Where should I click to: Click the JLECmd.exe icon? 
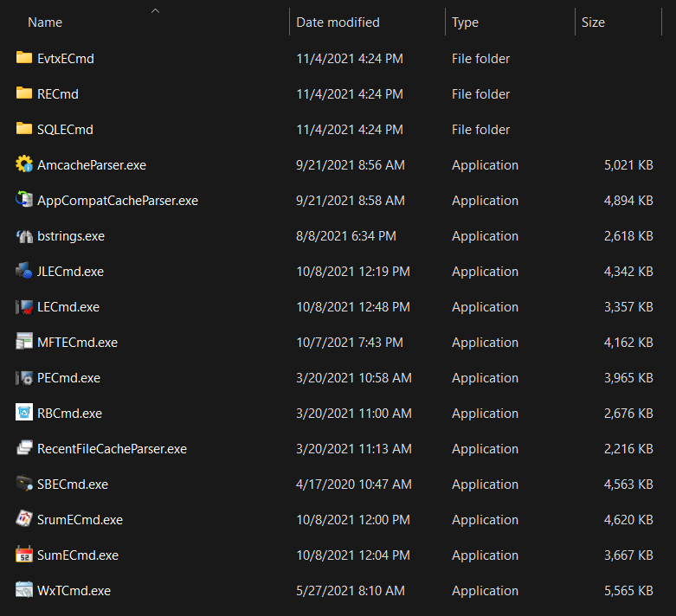(24, 271)
